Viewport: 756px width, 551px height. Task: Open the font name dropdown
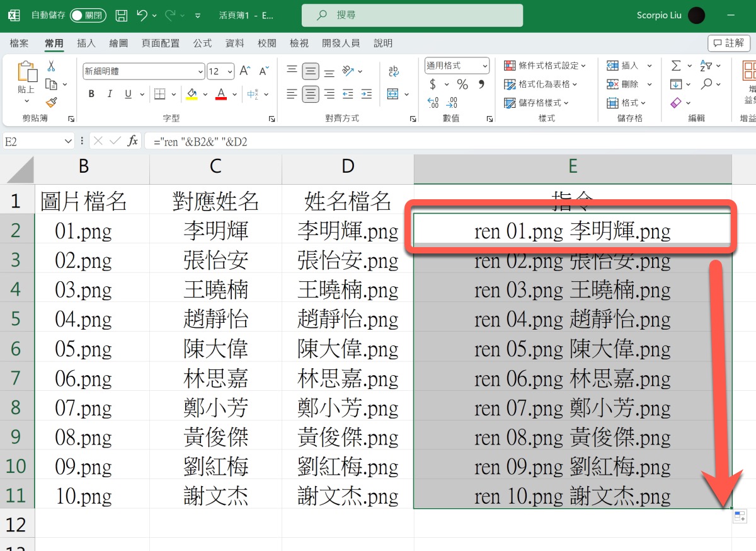click(201, 71)
